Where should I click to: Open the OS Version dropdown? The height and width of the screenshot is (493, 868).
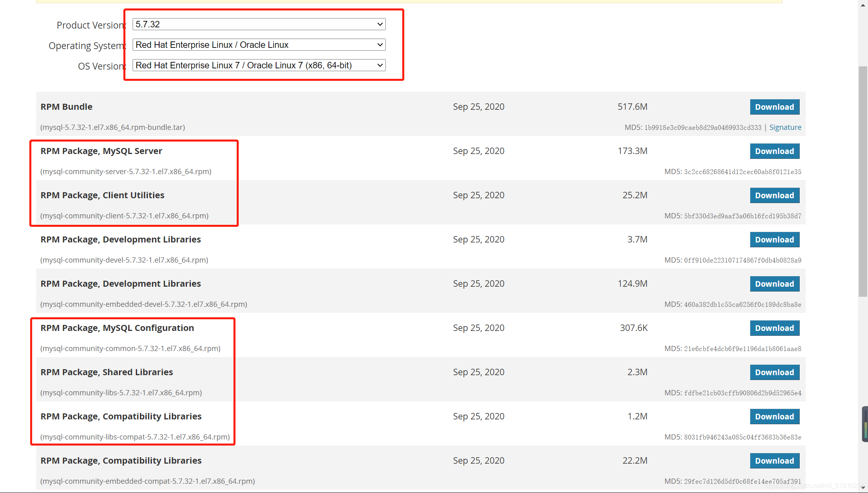tap(259, 65)
